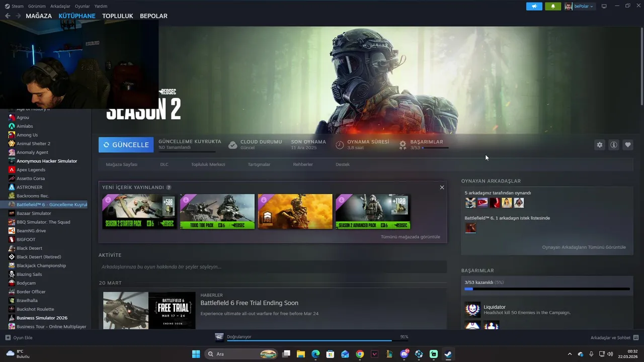Click Oynayan Arkadaşların Tümünü Görüntüle
The width and height of the screenshot is (644, 362).
(x=584, y=247)
